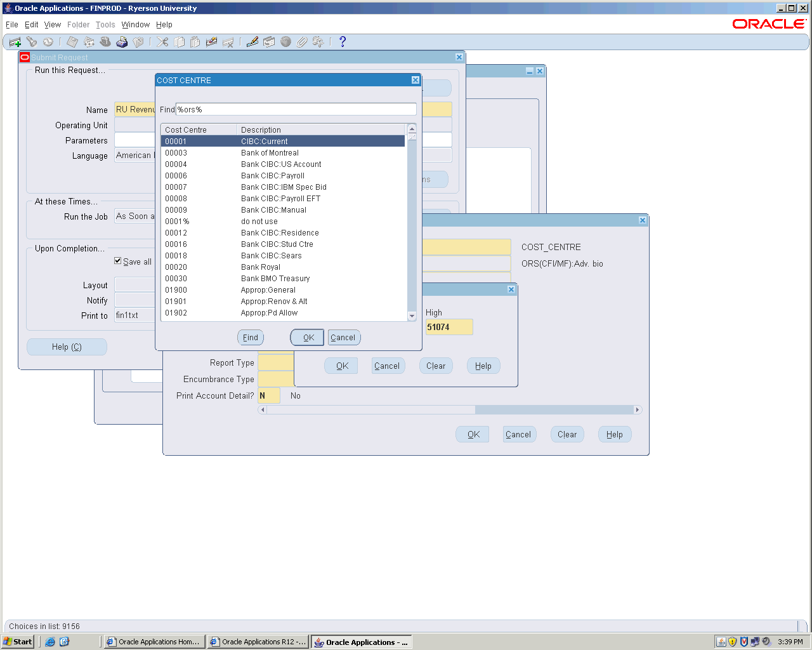
Task: Click the Edit Field pencil icon
Action: coord(252,42)
